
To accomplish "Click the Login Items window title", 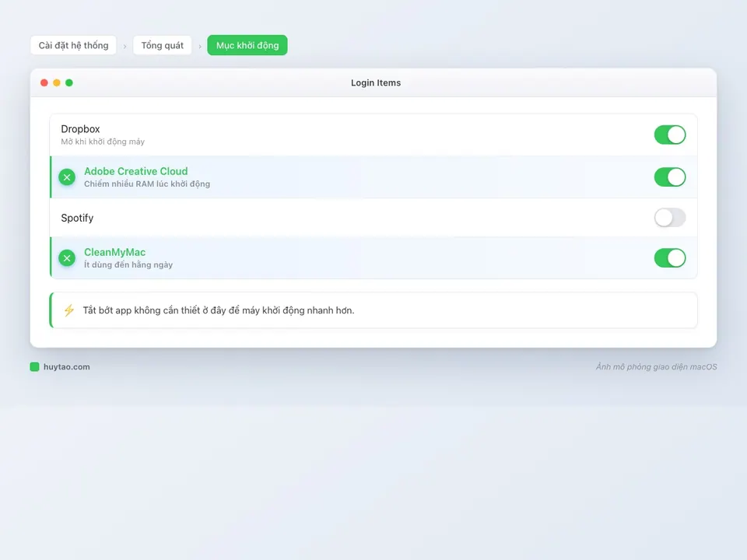I will pos(376,83).
